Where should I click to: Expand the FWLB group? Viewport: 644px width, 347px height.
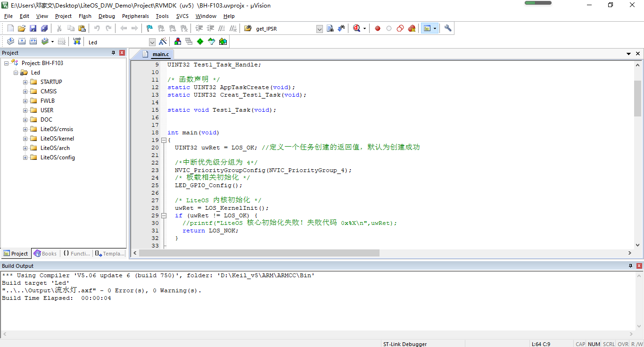point(25,101)
